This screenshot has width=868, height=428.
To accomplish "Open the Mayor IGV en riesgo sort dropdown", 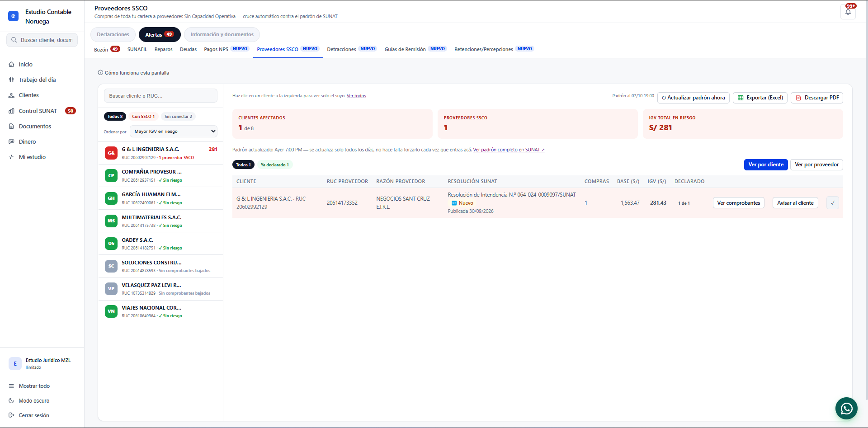I will click(x=174, y=132).
